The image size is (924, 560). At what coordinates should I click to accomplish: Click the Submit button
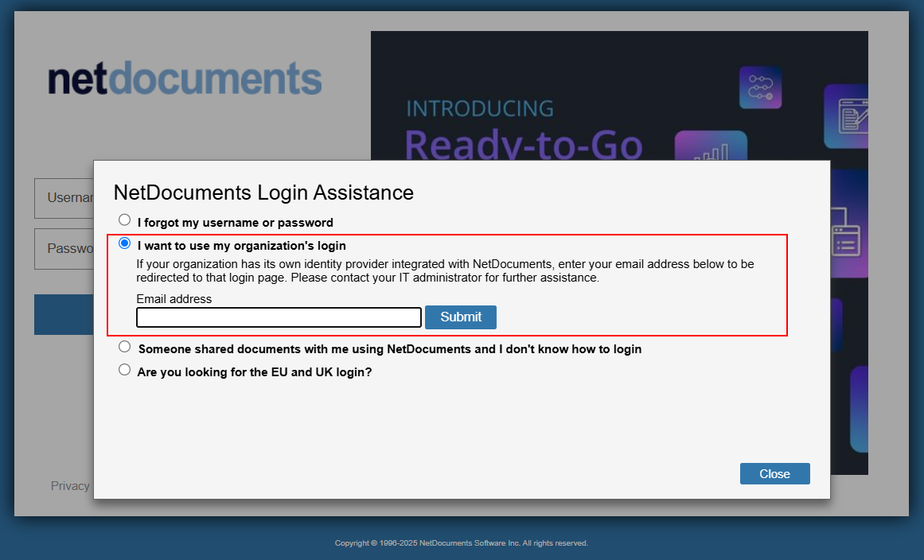pos(461,317)
